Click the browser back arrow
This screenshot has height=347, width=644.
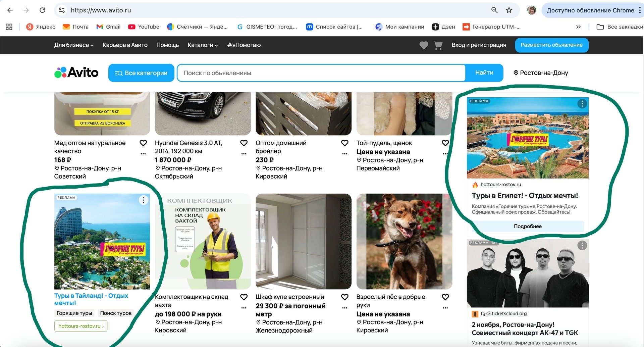click(10, 10)
